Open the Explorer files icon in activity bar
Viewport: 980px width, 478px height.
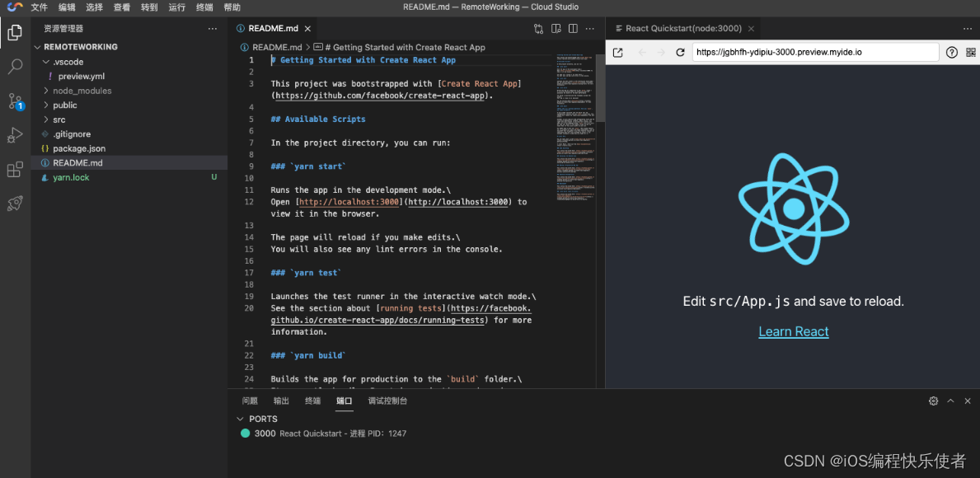15,32
